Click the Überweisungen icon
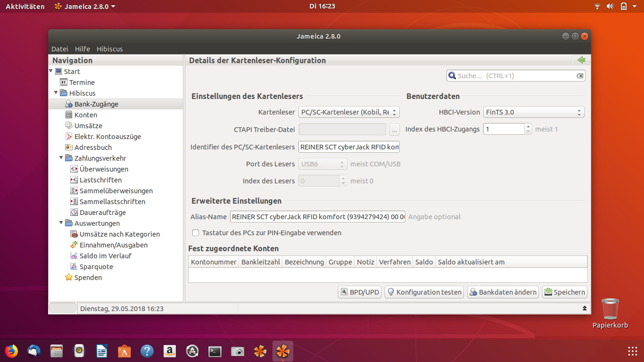The width and height of the screenshot is (644, 362). pos(74,169)
